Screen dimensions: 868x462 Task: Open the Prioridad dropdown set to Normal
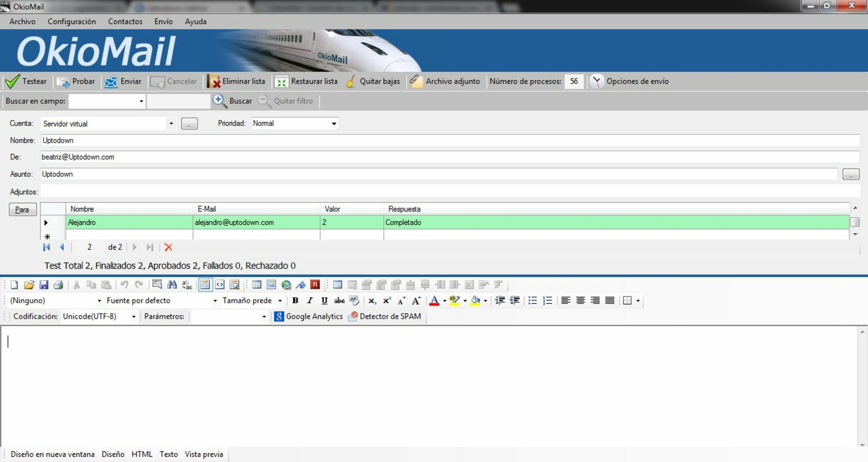click(295, 124)
